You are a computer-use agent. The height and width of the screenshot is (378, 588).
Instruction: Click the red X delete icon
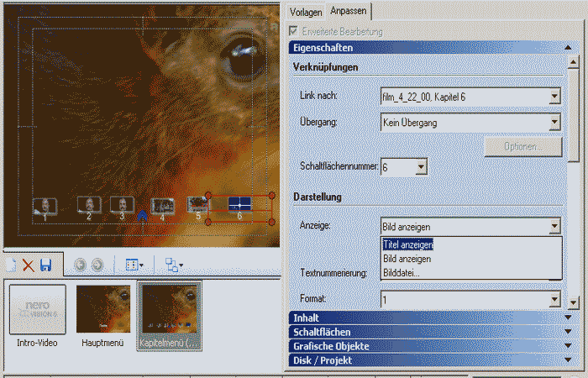[x=28, y=265]
